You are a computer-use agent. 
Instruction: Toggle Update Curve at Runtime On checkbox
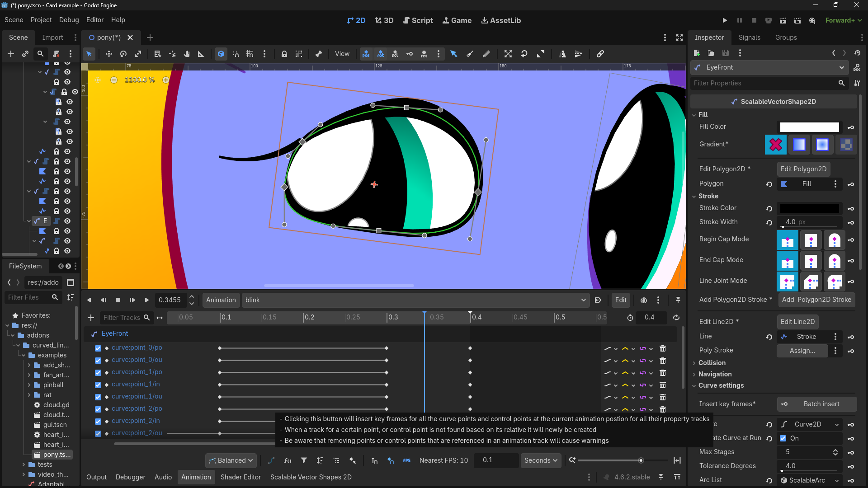pos(783,438)
